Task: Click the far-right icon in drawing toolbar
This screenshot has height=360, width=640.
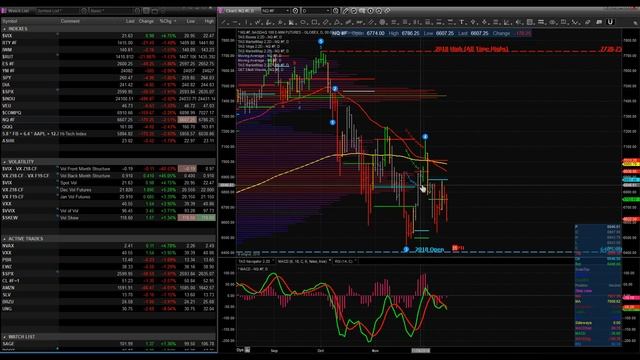Action: (636, 22)
